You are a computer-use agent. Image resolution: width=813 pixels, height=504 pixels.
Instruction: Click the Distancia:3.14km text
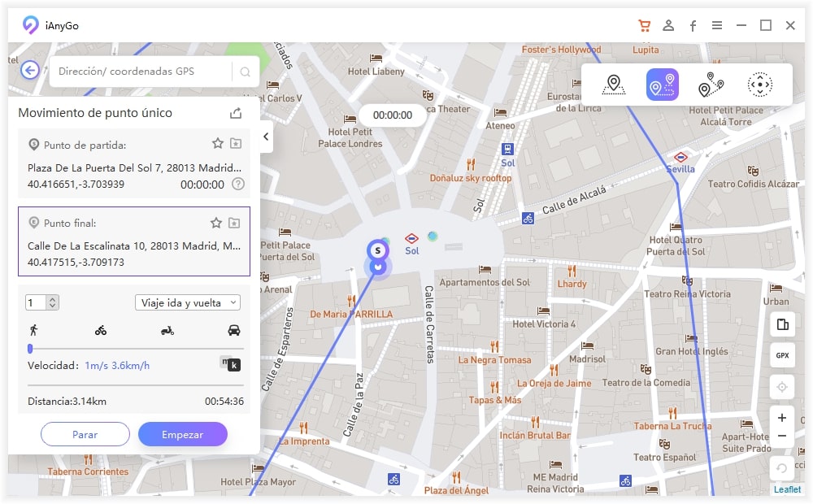[x=67, y=402]
